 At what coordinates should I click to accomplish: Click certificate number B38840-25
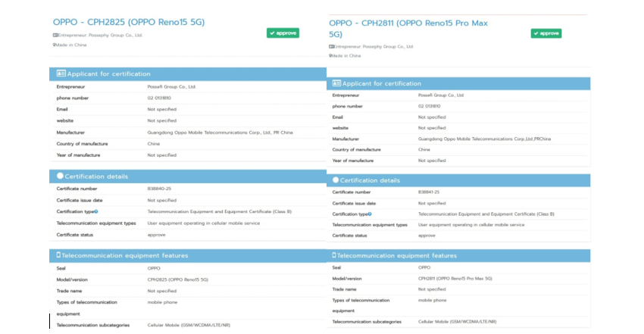[158, 187]
